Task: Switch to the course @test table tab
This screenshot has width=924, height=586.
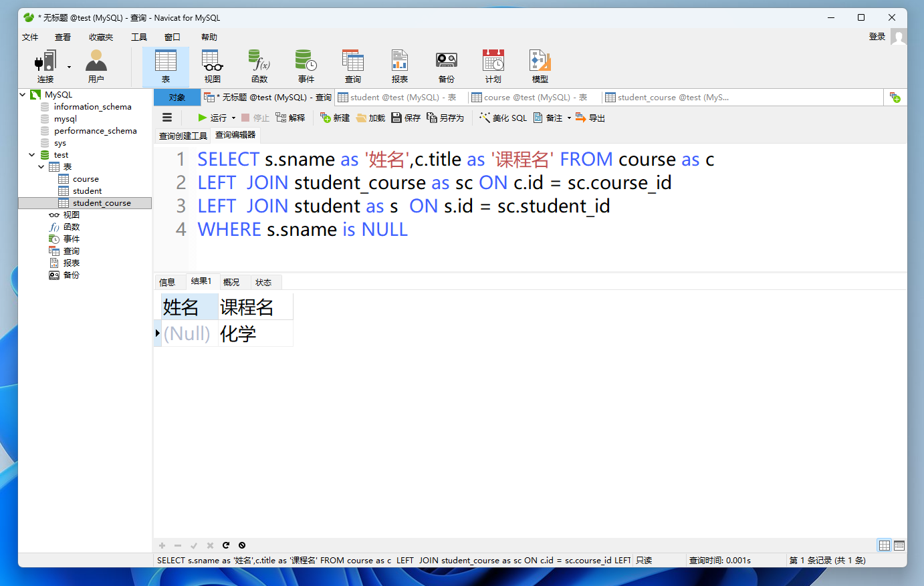Action: pos(535,98)
